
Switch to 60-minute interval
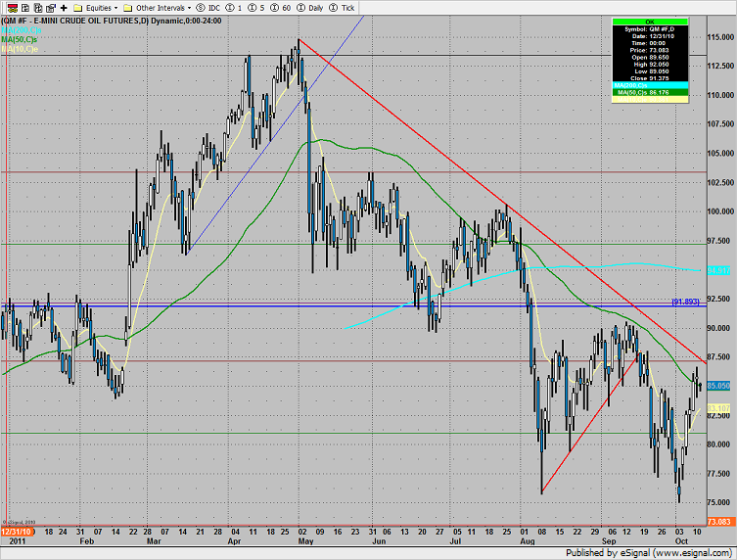[x=280, y=8]
